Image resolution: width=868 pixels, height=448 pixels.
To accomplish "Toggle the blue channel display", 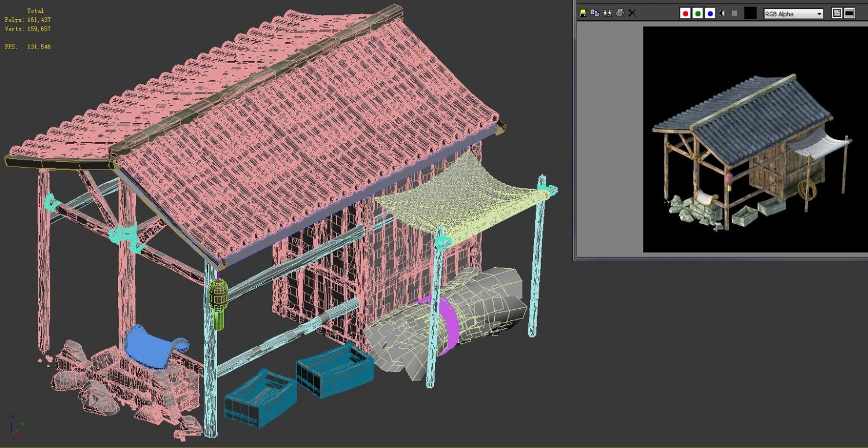I will coord(710,13).
